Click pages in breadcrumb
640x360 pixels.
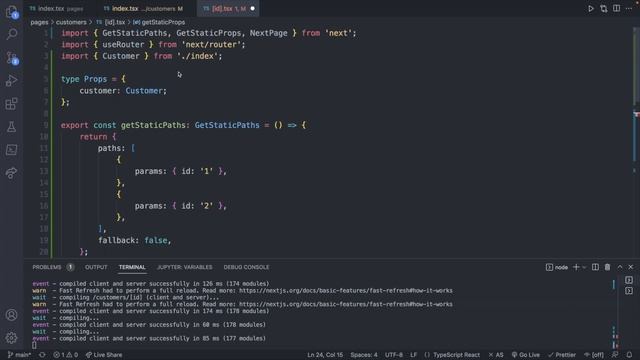[x=39, y=22]
